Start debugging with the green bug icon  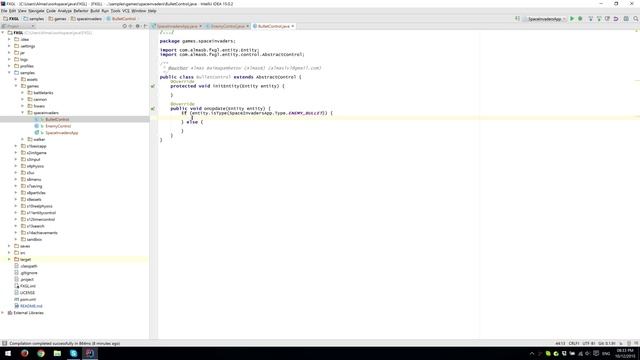580,19
